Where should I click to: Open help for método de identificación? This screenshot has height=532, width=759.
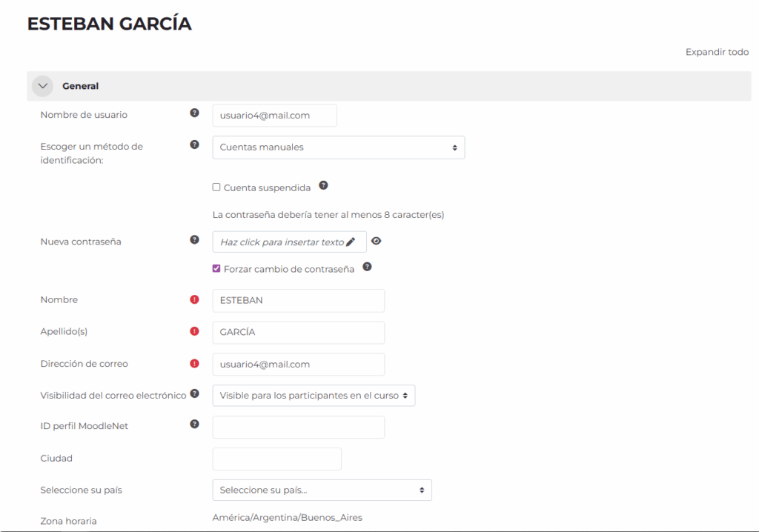pyautogui.click(x=194, y=145)
